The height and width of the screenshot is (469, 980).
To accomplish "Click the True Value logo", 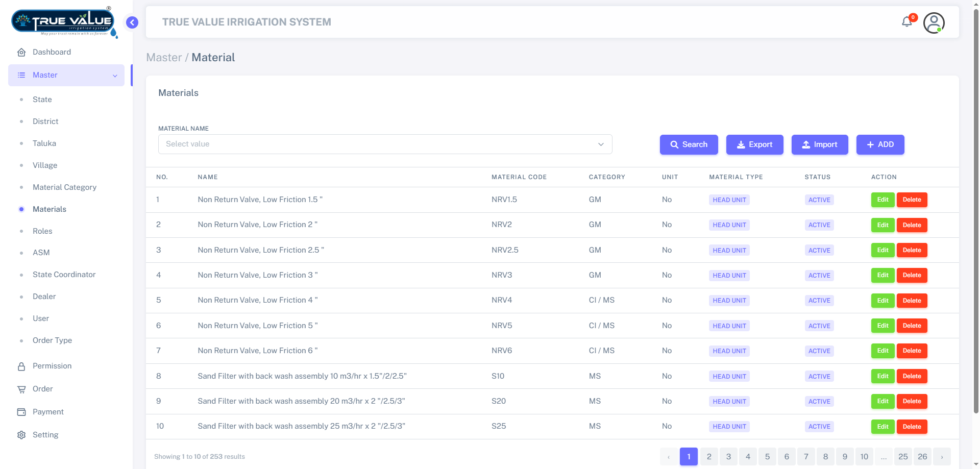I will click(63, 22).
